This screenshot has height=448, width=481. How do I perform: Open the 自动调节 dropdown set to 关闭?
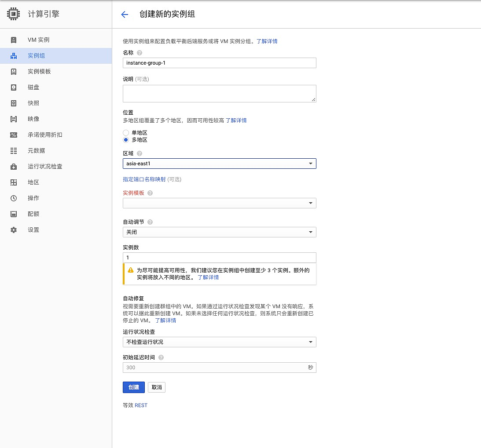pyautogui.click(x=219, y=232)
